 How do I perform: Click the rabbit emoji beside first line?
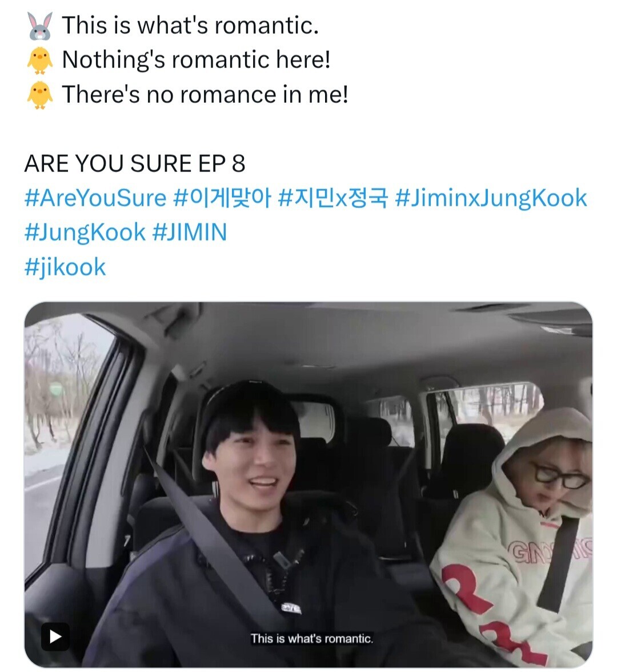point(40,26)
